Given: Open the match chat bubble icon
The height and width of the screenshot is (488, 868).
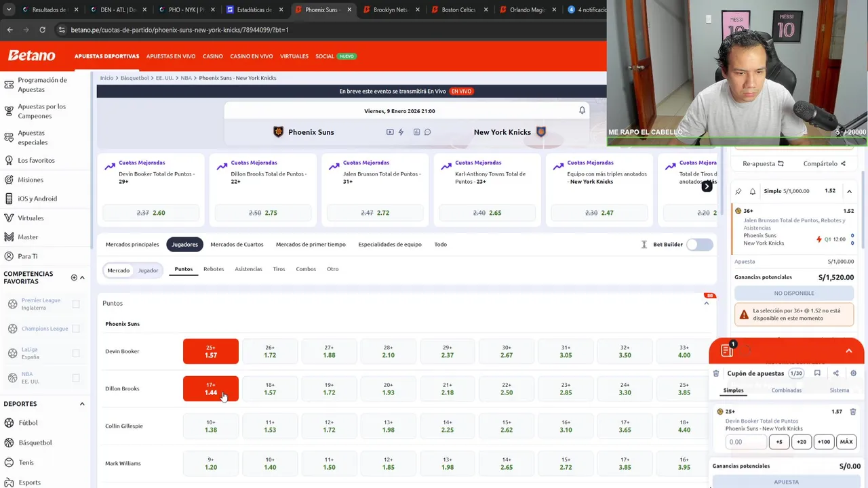Looking at the screenshot, I should click(x=427, y=132).
